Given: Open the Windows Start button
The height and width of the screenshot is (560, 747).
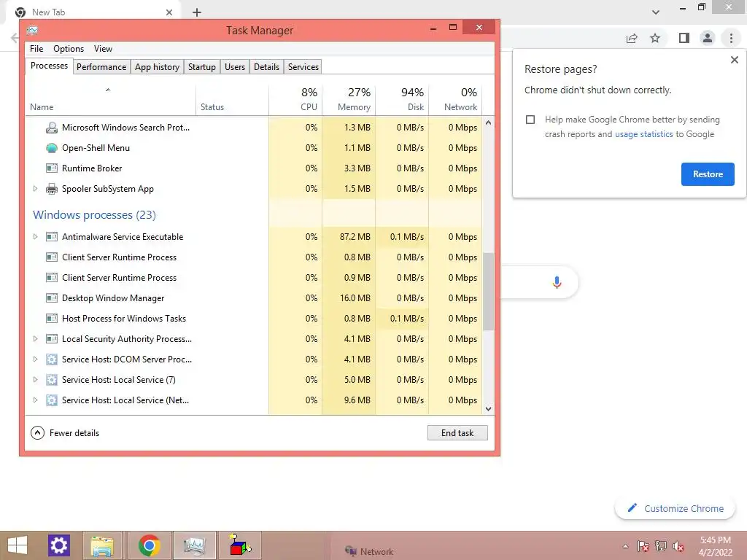Looking at the screenshot, I should [x=18, y=545].
